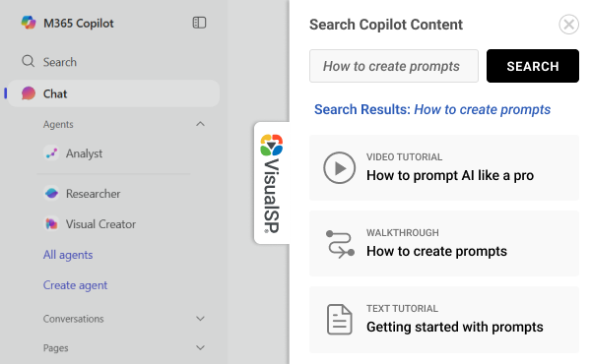Screen dimensions: 591x364
Task: Click the Researcher agent icon
Action: pyautogui.click(x=51, y=194)
